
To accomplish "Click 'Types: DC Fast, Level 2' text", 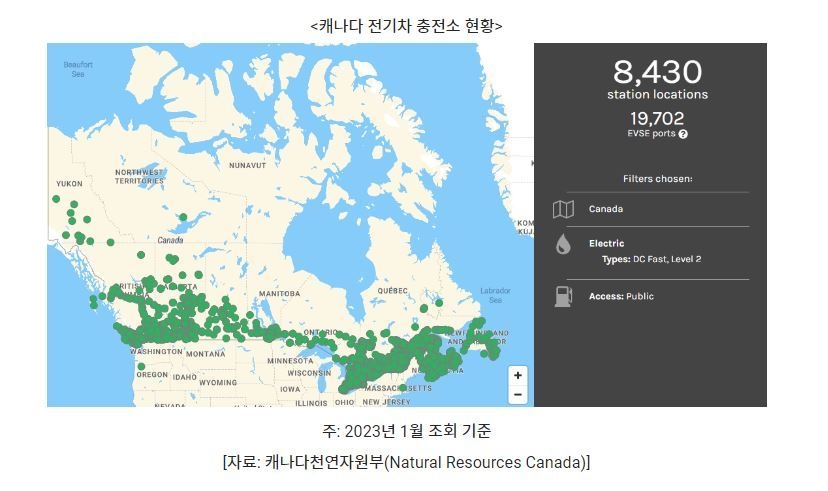I will coord(652,259).
